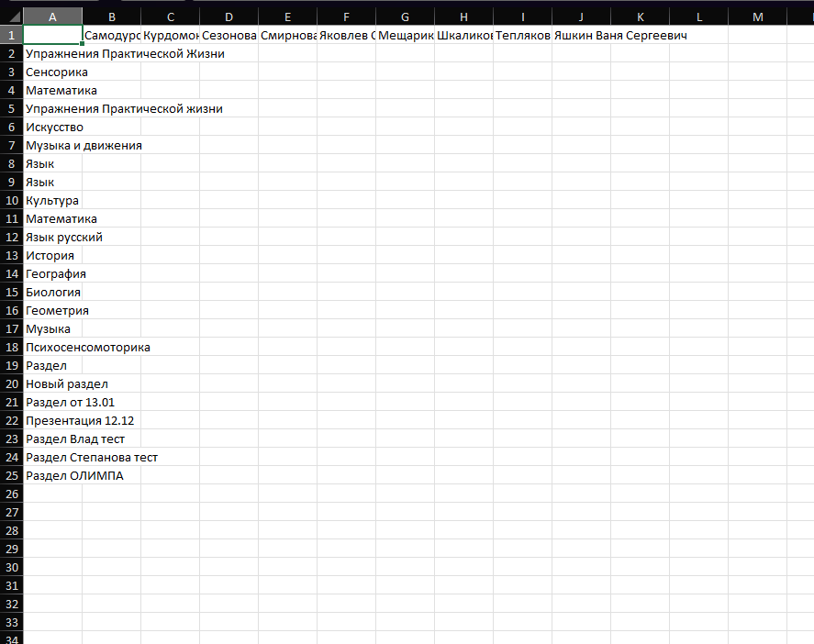Click cell 'Самодурс' in row 1
This screenshot has width=814, height=644.
pyautogui.click(x=112, y=35)
